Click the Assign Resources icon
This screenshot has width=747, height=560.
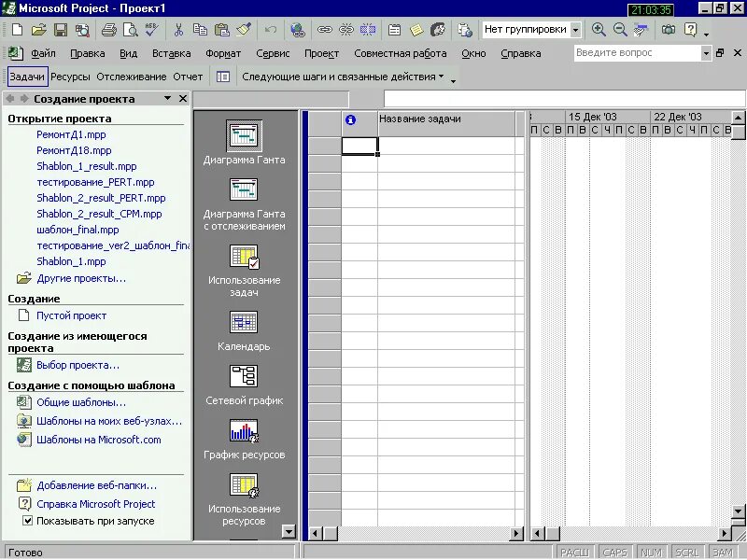[x=438, y=30]
